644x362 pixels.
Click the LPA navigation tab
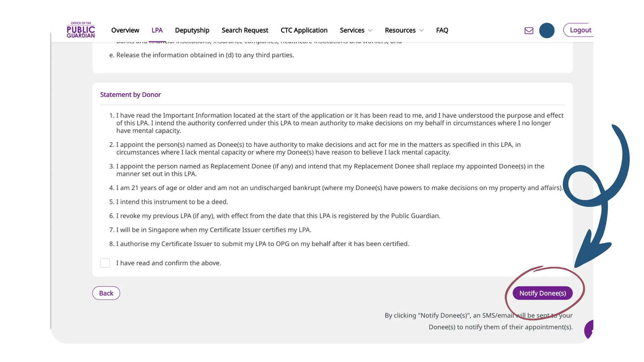pos(157,29)
